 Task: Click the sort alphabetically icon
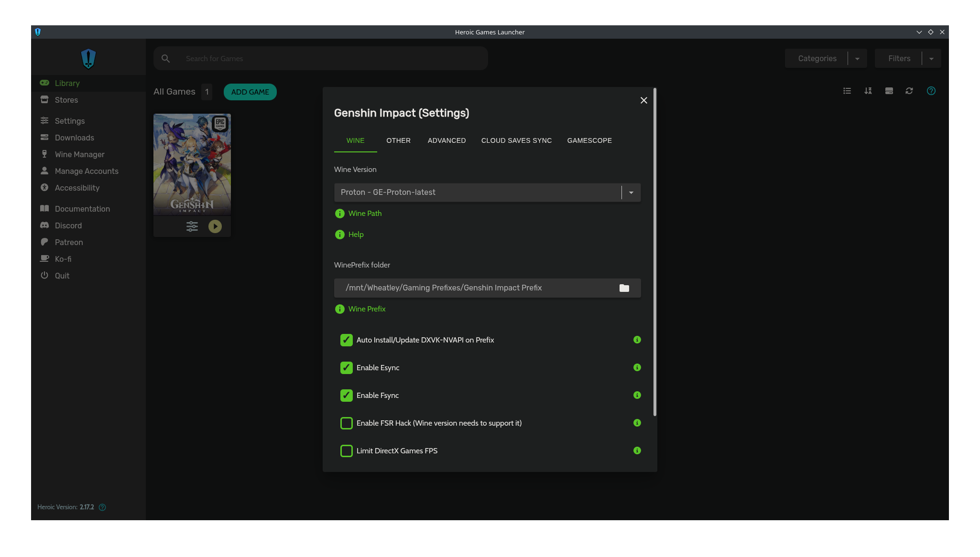point(868,91)
